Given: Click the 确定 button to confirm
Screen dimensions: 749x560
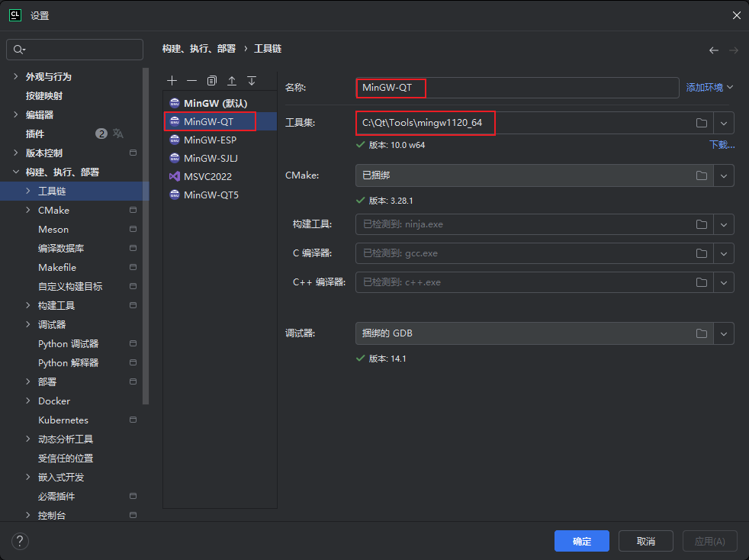Looking at the screenshot, I should (x=581, y=541).
